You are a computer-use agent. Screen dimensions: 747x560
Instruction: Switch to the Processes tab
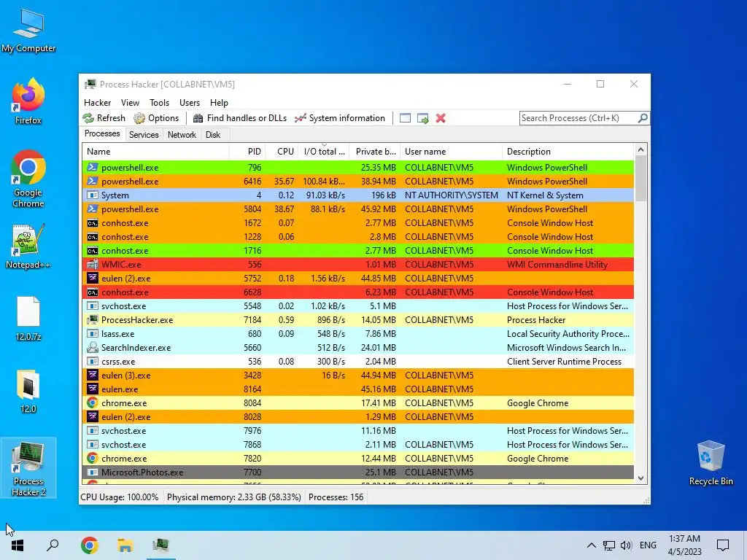102,134
